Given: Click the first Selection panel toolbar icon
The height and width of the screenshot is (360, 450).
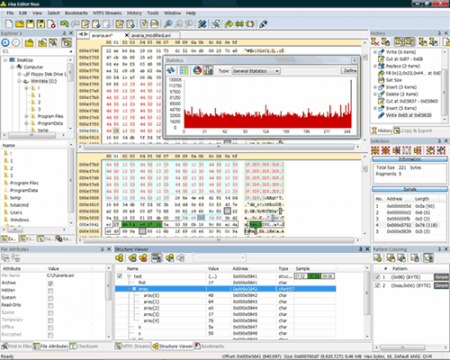Looking at the screenshot, I should click(x=375, y=150).
